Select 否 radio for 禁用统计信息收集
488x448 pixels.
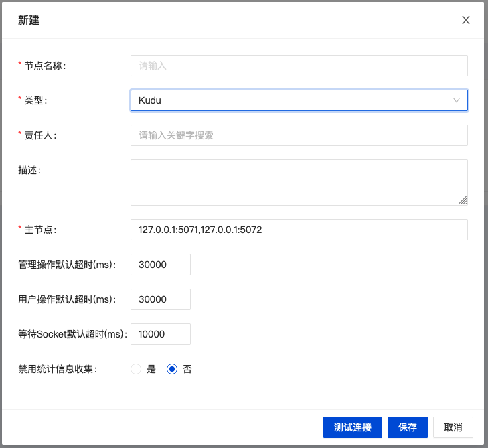(x=172, y=369)
